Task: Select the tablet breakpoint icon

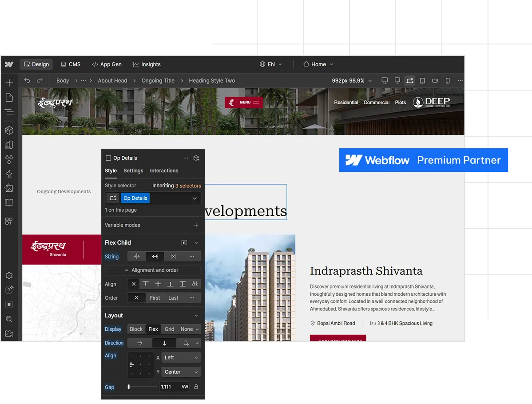Action: [422, 80]
